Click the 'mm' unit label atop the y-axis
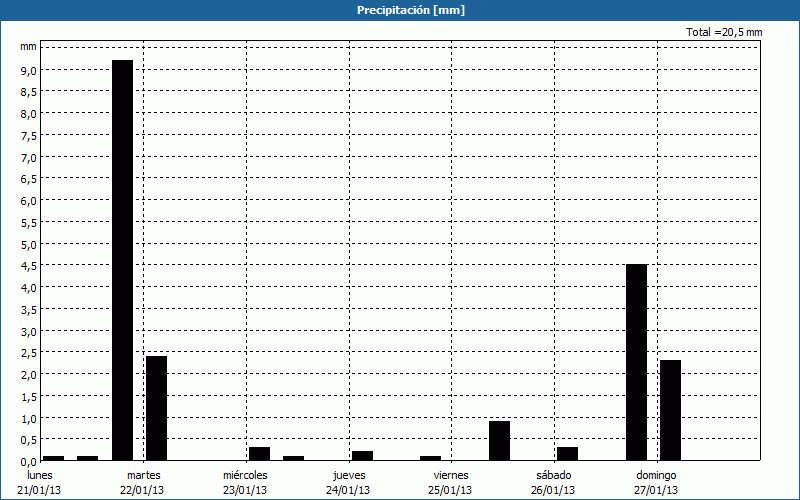Viewport: 800px width, 500px height. point(29,47)
